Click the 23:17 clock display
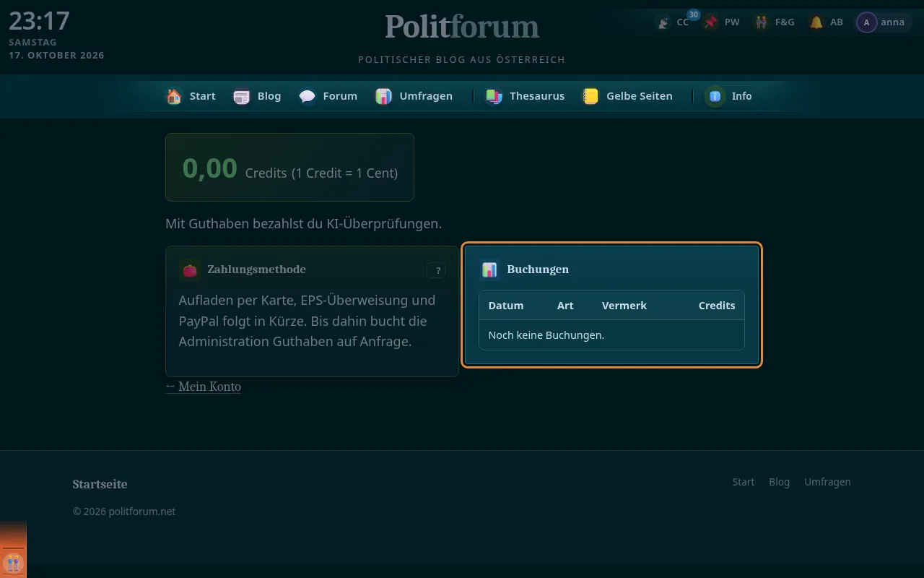The height and width of the screenshot is (578, 924). click(39, 21)
